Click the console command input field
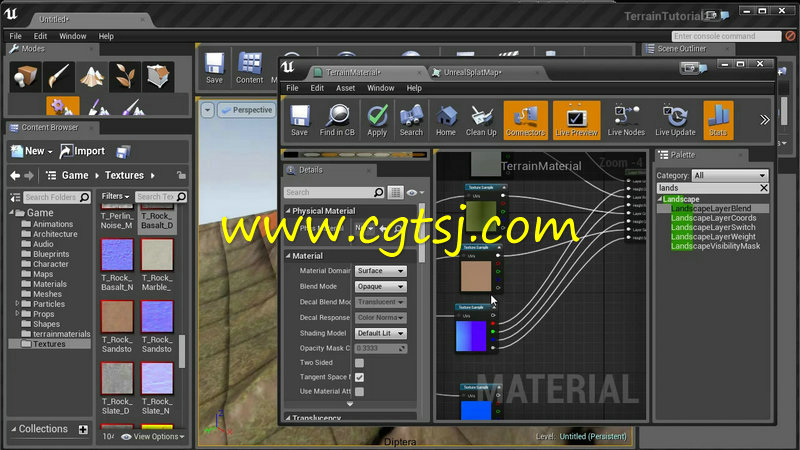 tap(727, 36)
